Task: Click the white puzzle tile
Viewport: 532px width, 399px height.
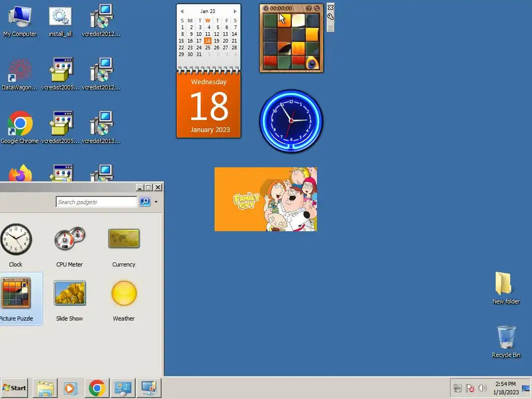Action: click(298, 20)
